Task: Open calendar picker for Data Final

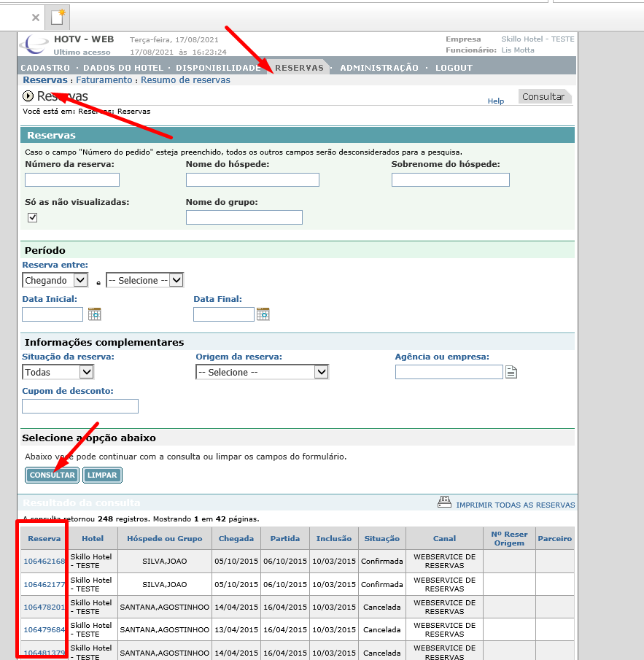Action: (x=263, y=314)
